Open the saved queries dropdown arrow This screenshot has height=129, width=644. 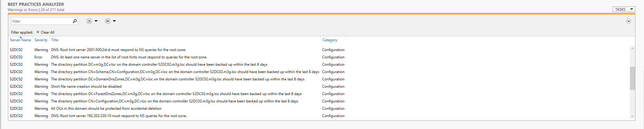114,21
